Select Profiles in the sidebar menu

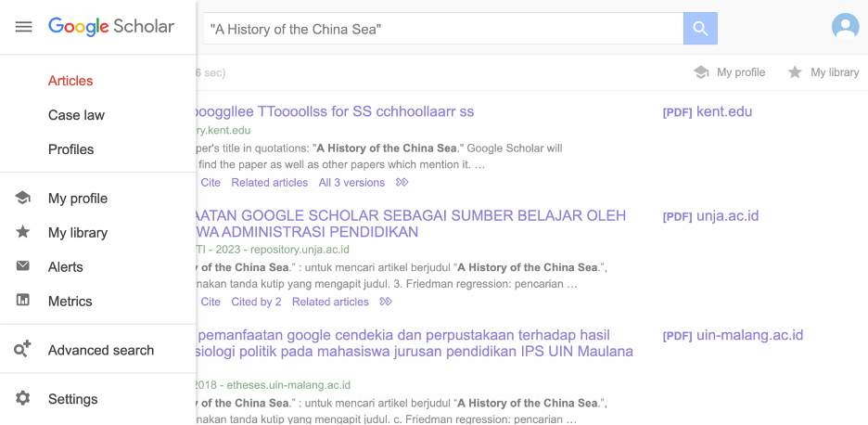point(70,149)
